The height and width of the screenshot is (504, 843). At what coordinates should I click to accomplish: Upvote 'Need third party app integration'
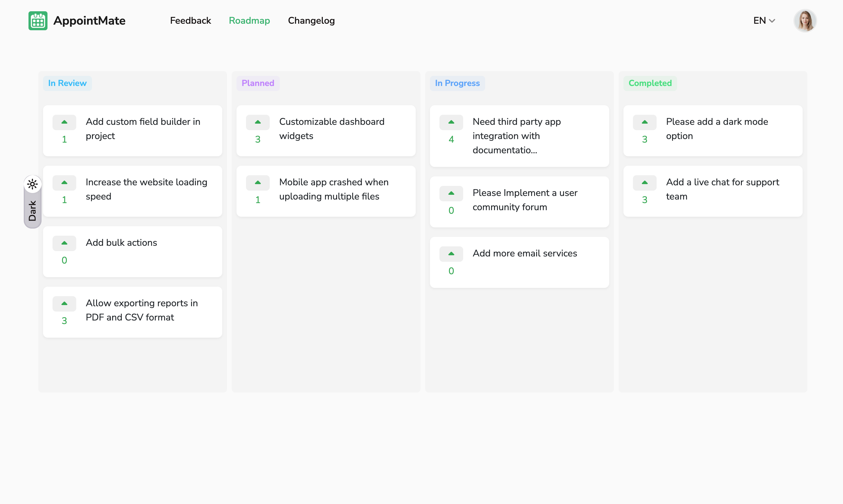451,122
